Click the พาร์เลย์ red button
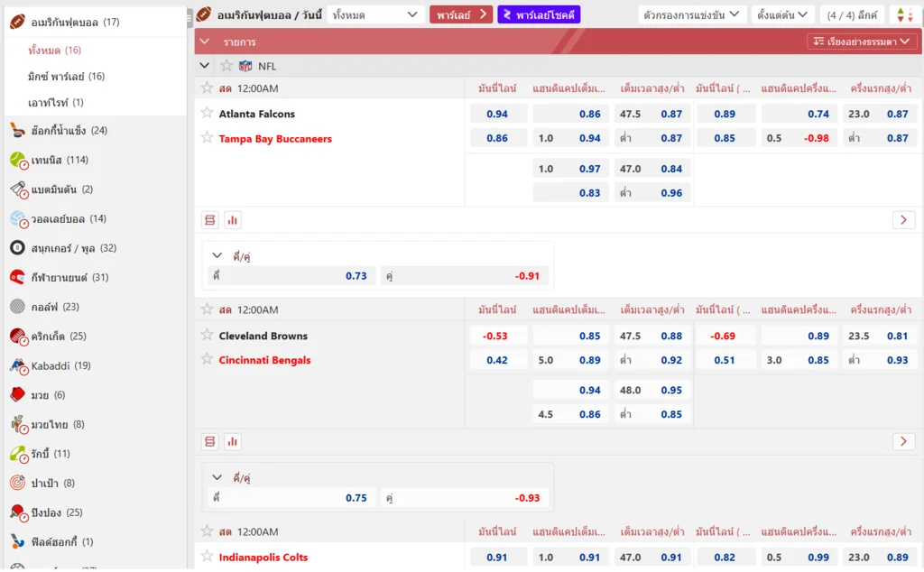Viewport: 924px width, 572px height. 460,14
